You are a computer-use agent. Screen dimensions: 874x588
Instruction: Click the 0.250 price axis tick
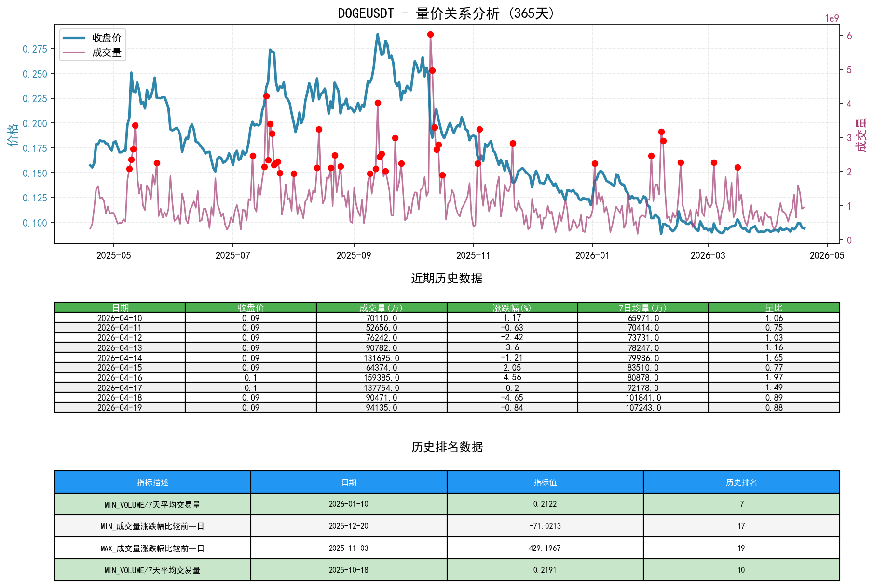click(x=35, y=74)
